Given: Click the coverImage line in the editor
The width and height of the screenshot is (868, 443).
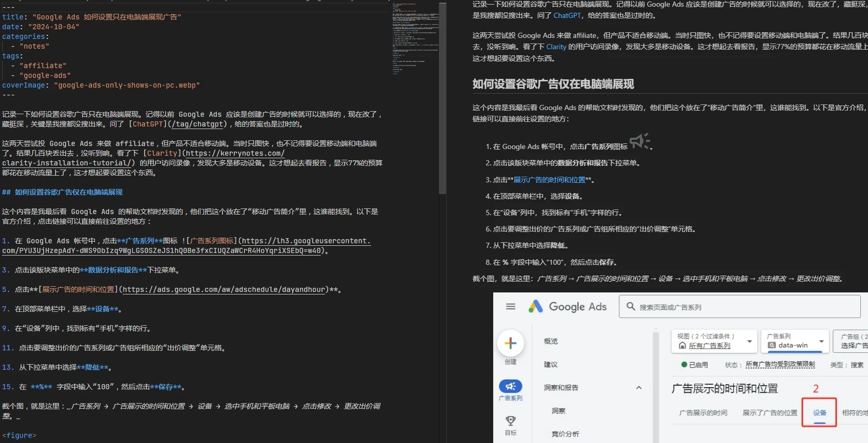Looking at the screenshot, I should pos(101,85).
